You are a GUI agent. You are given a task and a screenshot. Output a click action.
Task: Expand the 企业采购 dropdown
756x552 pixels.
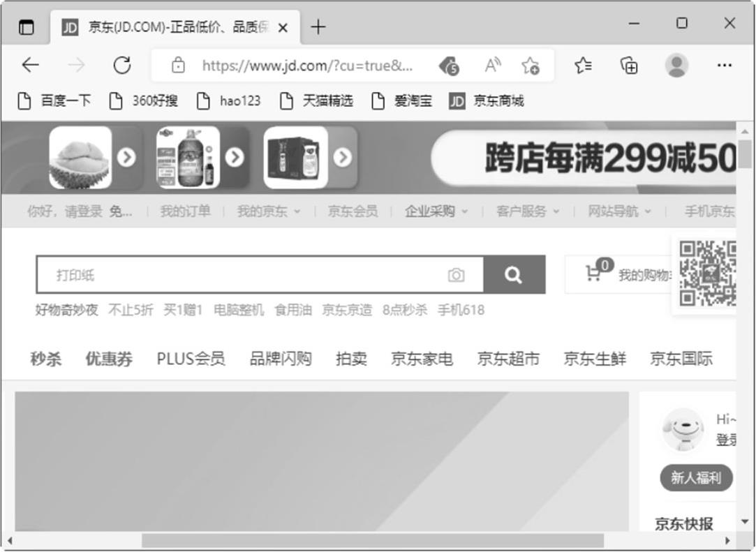(x=436, y=211)
